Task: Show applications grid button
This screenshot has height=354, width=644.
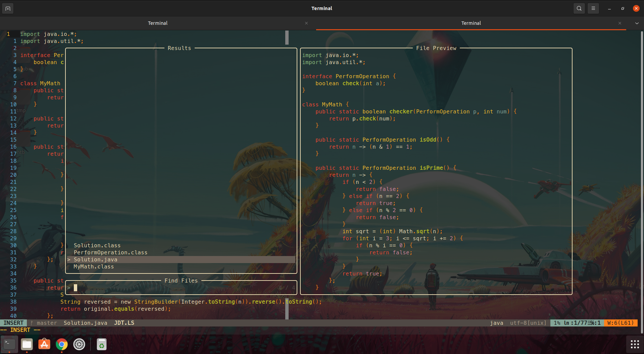Action: pos(635,344)
